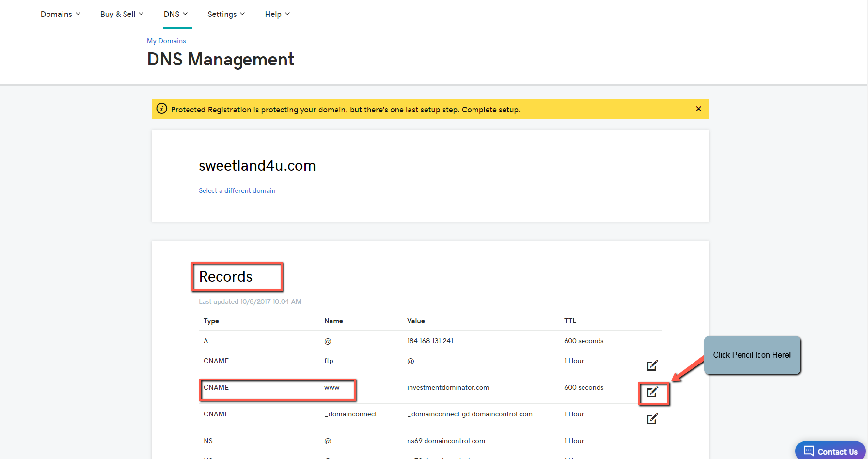
Task: Click the pencil icon for the ftp CNAME record
Action: pos(652,365)
